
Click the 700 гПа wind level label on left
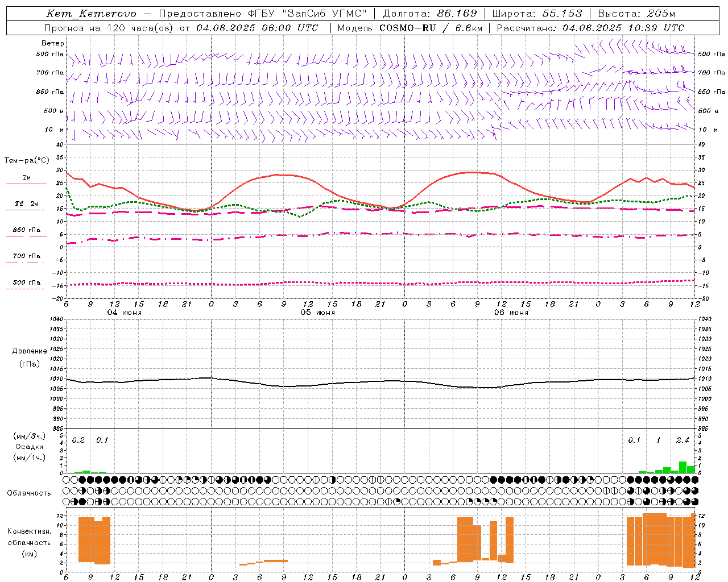pyautogui.click(x=50, y=73)
